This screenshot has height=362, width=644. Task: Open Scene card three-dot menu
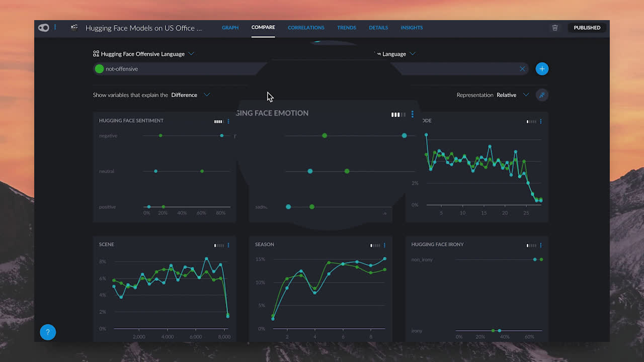pyautogui.click(x=228, y=245)
